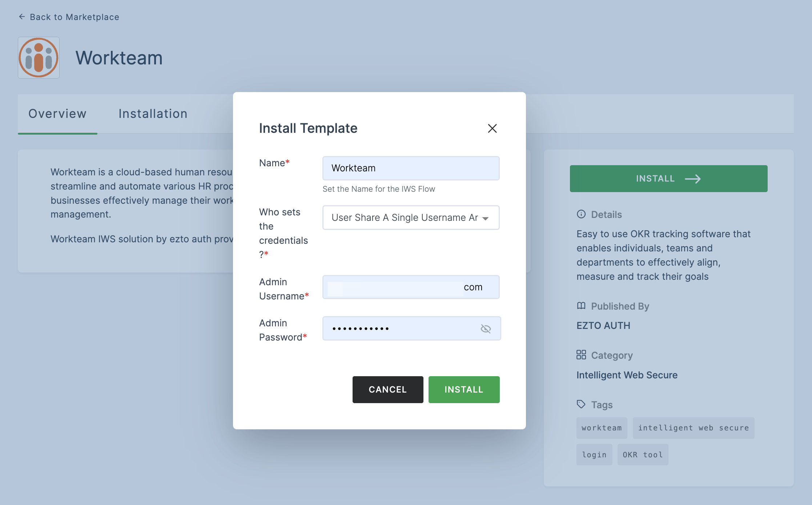Viewport: 812px width, 505px height.
Task: Click the dropdown caret arrow icon
Action: click(x=485, y=218)
